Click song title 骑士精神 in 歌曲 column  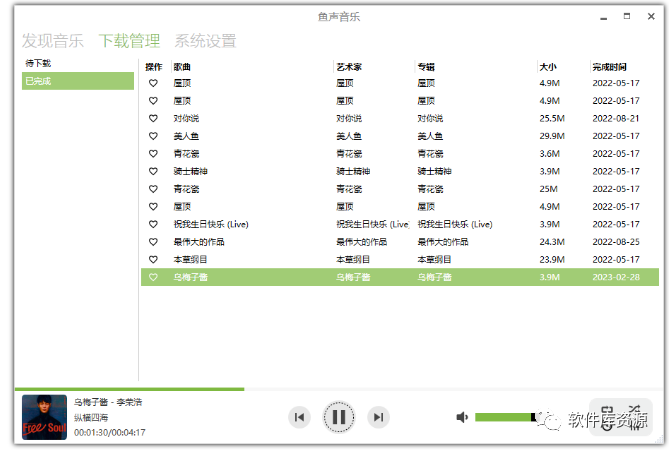point(191,171)
